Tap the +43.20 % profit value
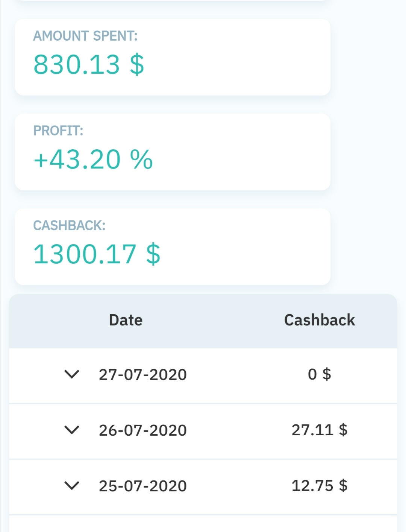 (x=93, y=160)
